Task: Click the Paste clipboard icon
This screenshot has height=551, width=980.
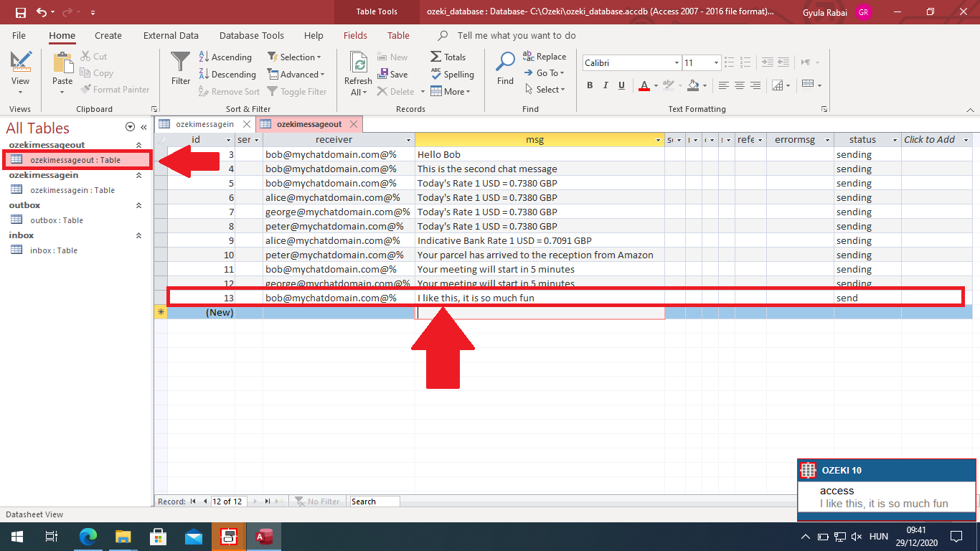Action: (62, 63)
